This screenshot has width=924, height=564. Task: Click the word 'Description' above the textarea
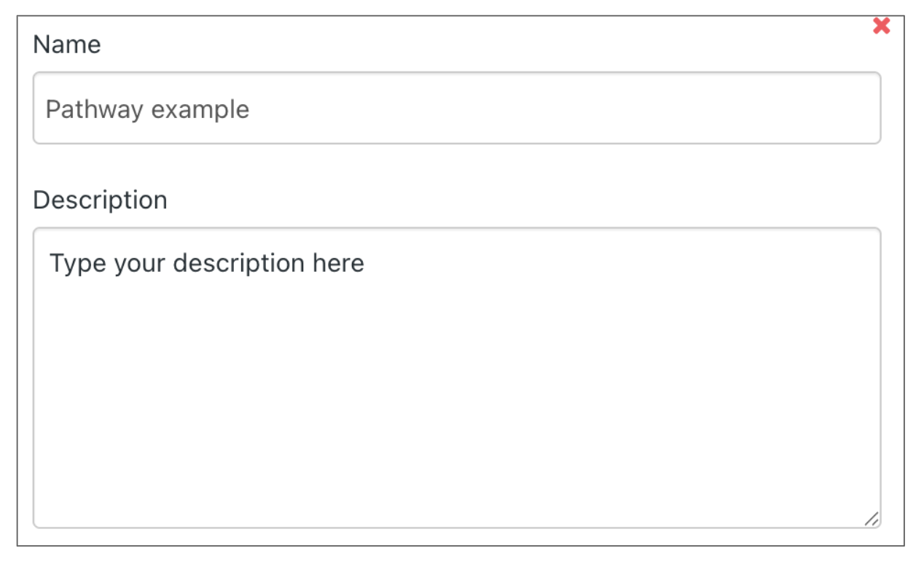(100, 200)
